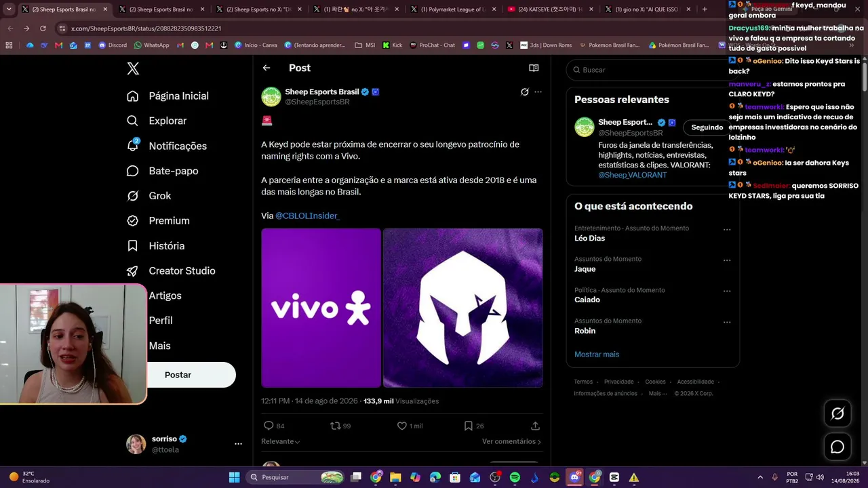Open options for Léo Dias trend
Image resolution: width=868 pixels, height=488 pixels.
click(x=727, y=230)
